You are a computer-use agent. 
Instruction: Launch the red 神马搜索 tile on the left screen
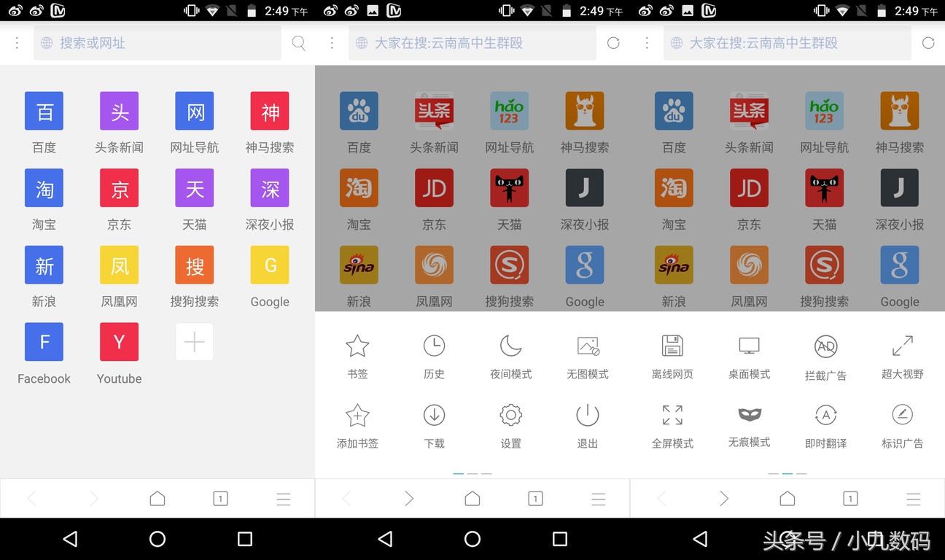click(x=270, y=112)
